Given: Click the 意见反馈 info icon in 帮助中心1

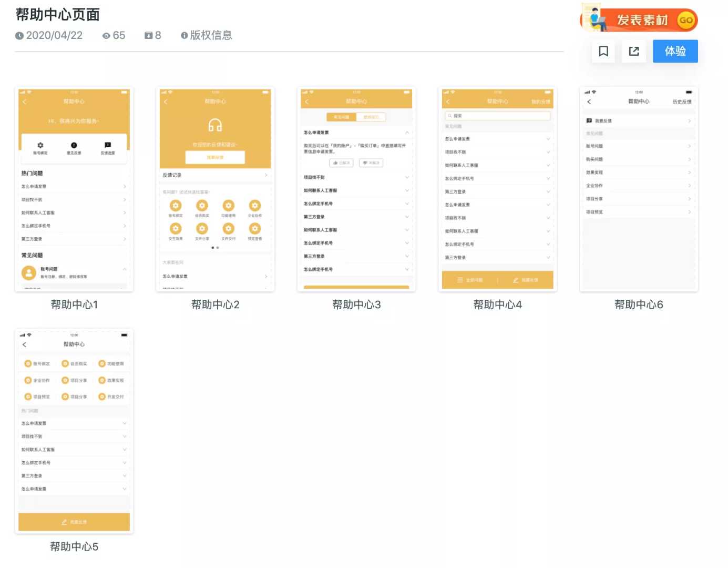Looking at the screenshot, I should pos(74,145).
